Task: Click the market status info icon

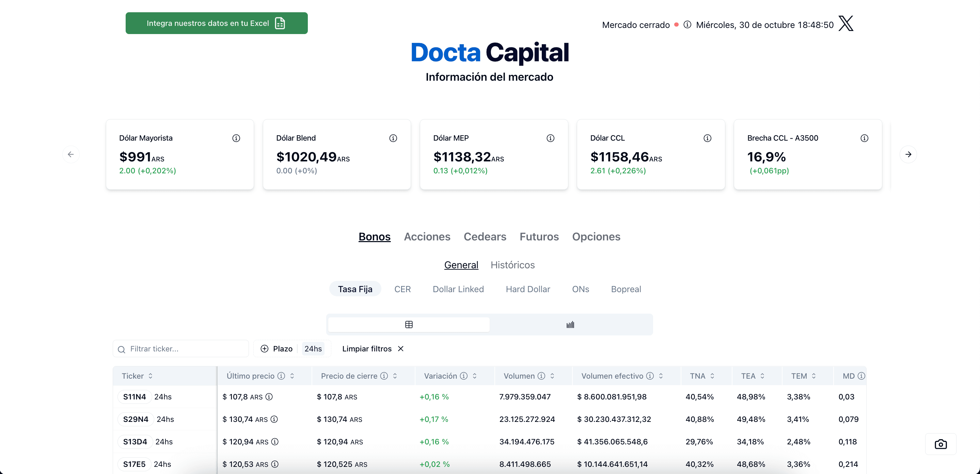Action: pos(687,25)
